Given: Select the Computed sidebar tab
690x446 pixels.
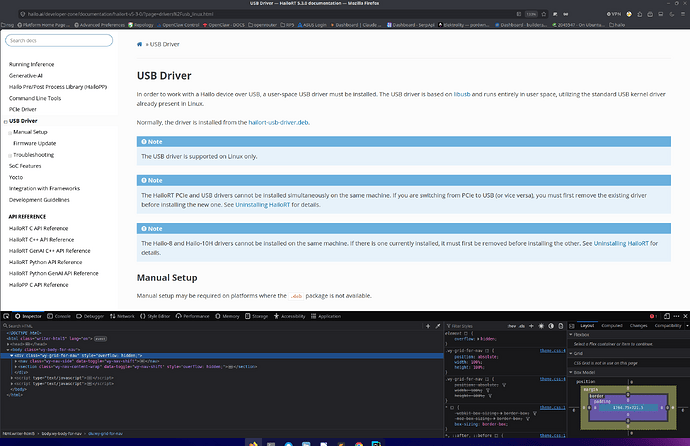Looking at the screenshot, I should click(612, 325).
